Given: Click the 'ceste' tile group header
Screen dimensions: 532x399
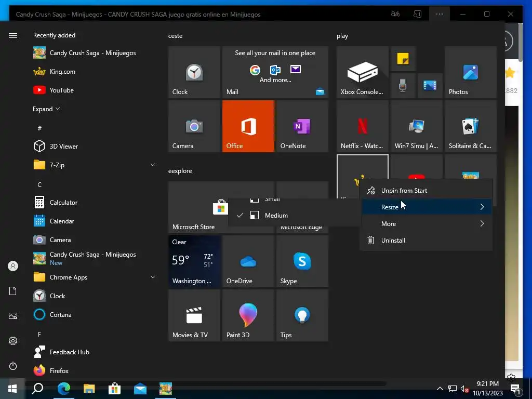Looking at the screenshot, I should 176,36.
